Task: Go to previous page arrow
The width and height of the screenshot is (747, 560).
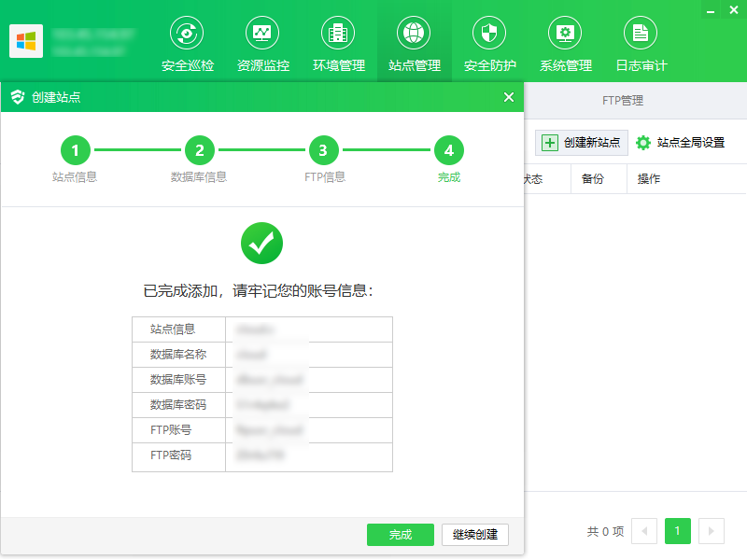Action: pyautogui.click(x=644, y=531)
